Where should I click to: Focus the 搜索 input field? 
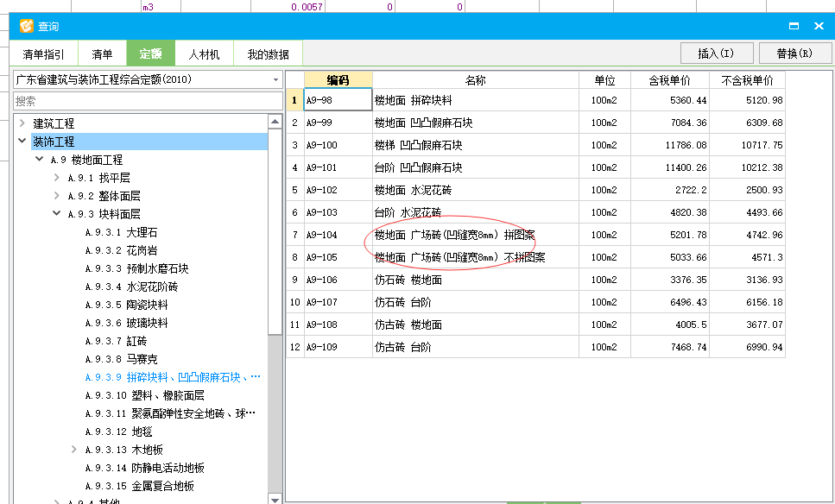(148, 101)
